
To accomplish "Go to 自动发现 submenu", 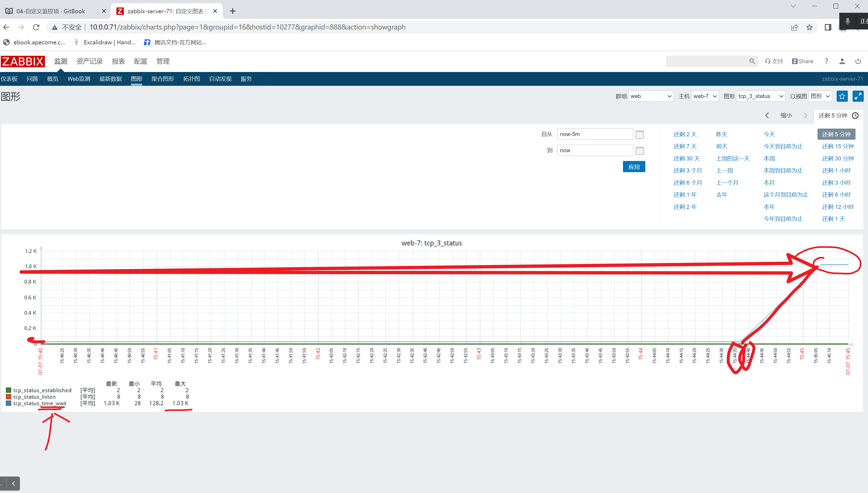I will [220, 79].
